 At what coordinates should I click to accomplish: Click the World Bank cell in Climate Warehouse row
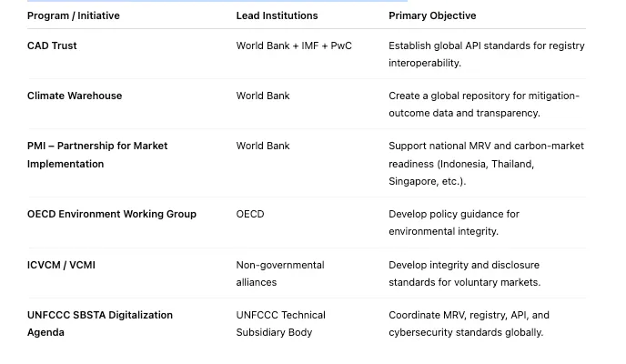pos(263,96)
